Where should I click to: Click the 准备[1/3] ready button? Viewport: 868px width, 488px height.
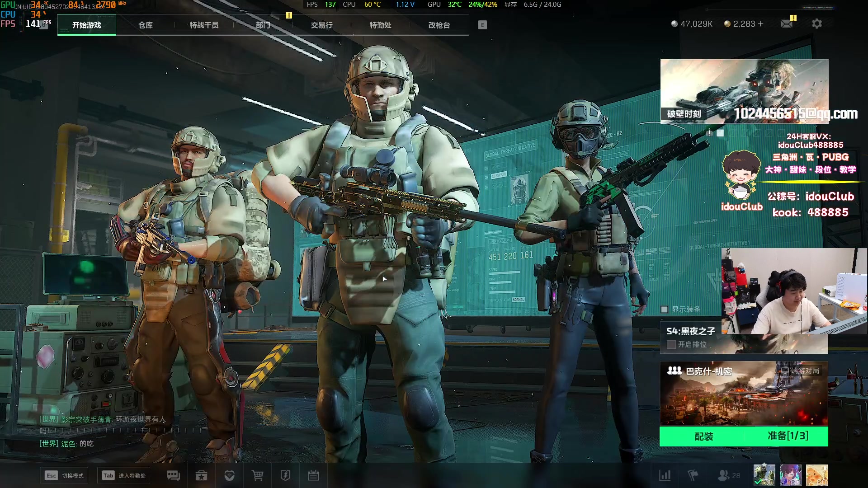coord(787,436)
